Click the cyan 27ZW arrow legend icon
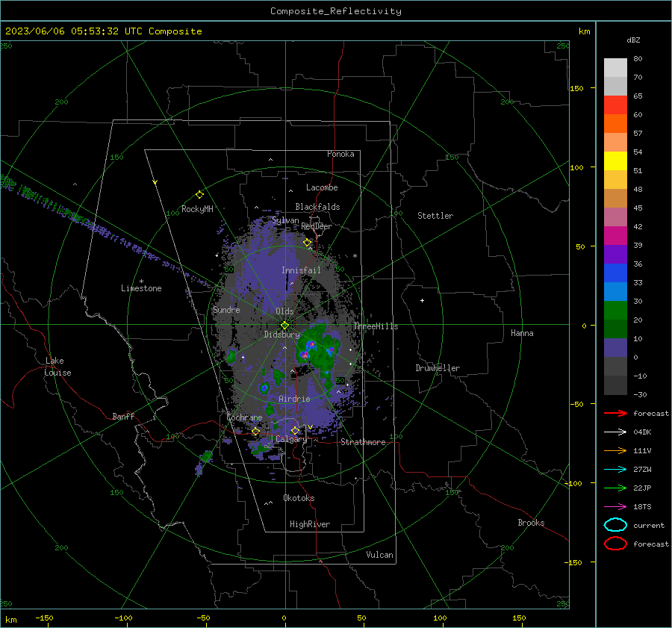The height and width of the screenshot is (628, 672). tap(615, 470)
